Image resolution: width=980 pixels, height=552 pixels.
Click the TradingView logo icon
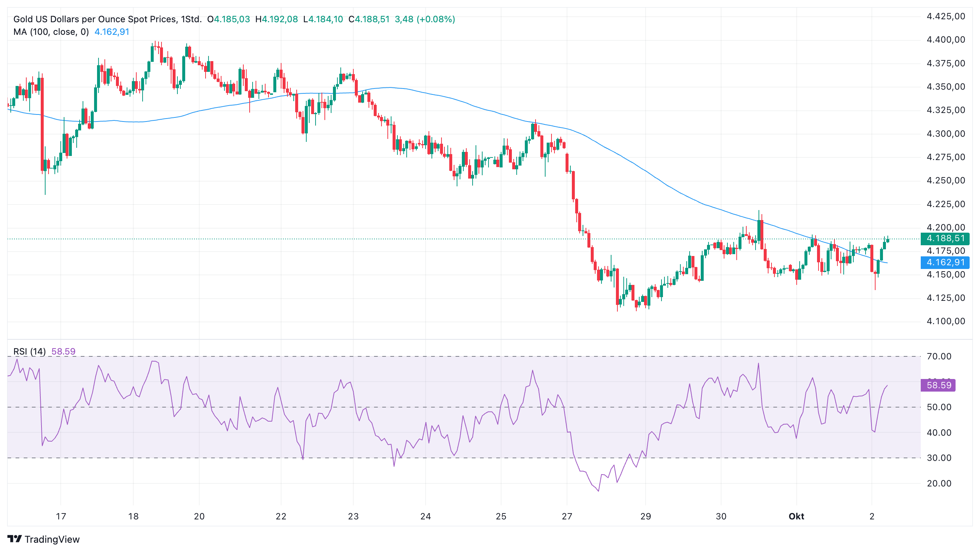coord(14,539)
